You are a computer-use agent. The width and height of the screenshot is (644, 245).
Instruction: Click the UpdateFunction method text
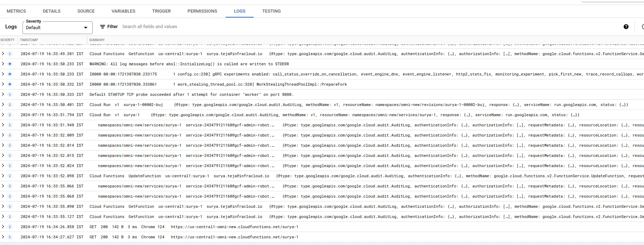tap(145, 176)
